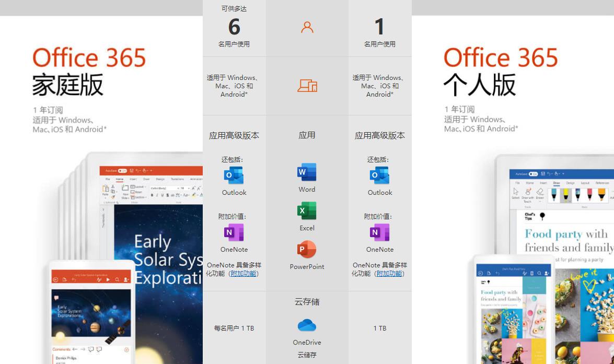Open the 附加功能 link in the 6-user column
This screenshot has width=614, height=364.
tap(244, 274)
